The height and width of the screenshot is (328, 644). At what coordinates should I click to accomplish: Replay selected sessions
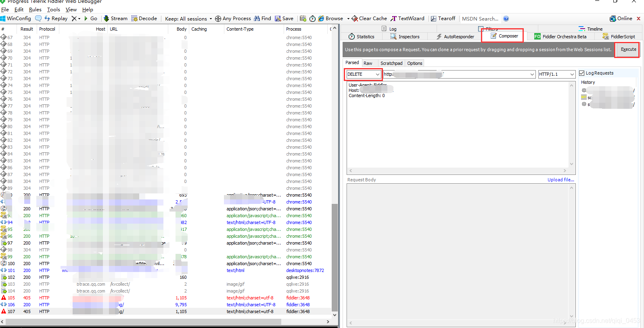pos(56,19)
